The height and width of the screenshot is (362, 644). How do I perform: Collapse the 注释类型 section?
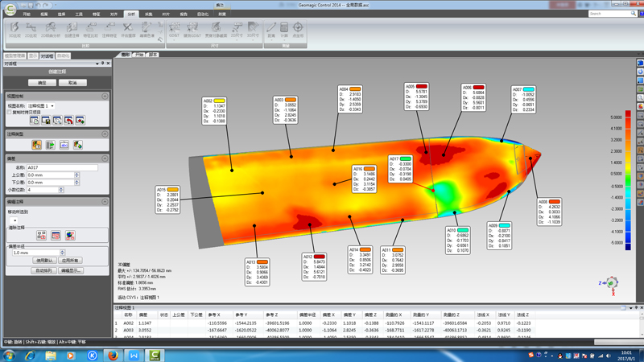(105, 134)
